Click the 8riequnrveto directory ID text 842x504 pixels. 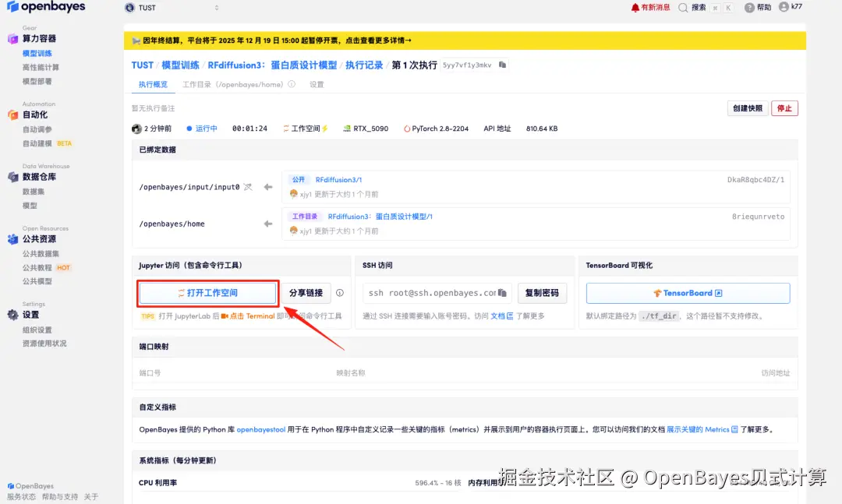point(758,217)
